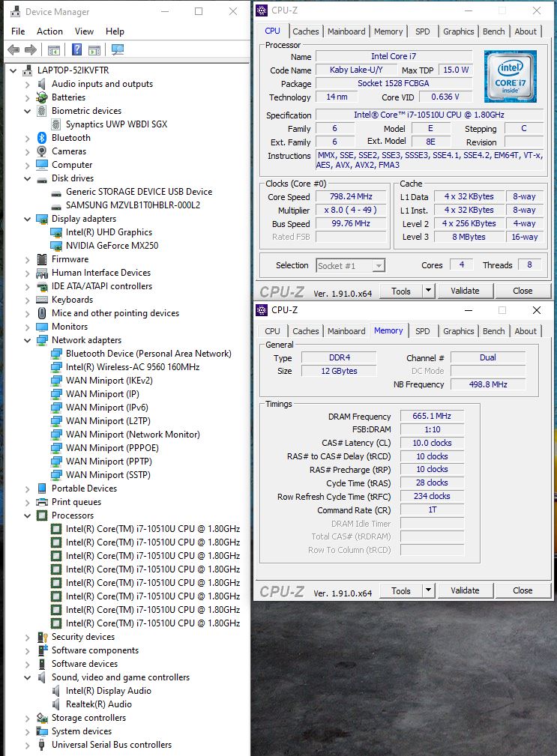This screenshot has height=756, width=557.
Task: Click Validate button in upper CPU-Z window
Action: pyautogui.click(x=465, y=291)
